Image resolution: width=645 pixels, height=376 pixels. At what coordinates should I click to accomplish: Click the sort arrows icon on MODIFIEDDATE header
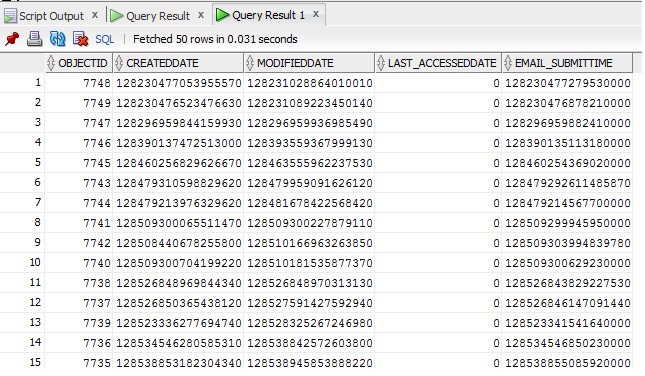(x=250, y=63)
